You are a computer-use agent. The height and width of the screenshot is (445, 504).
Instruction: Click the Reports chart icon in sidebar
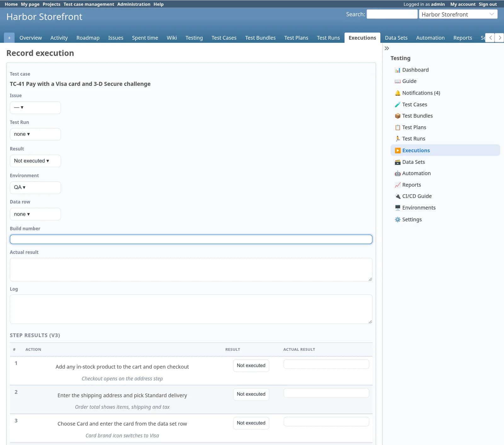pos(398,185)
